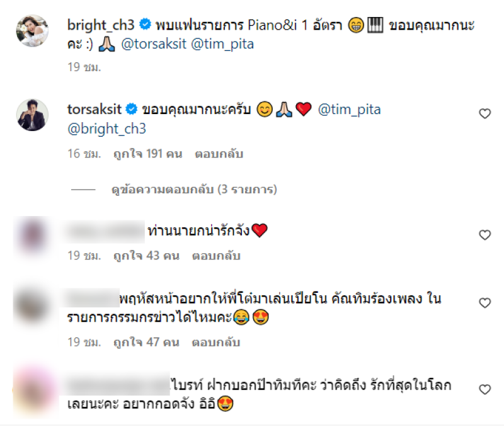The height and width of the screenshot is (432, 504).
Task: Open torsaksit's profile avatar
Action: tap(31, 115)
